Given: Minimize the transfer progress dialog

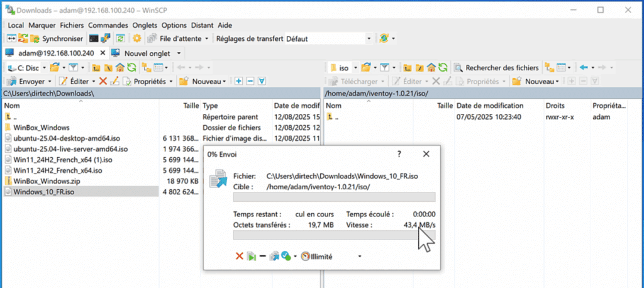Looking at the screenshot, I should (263, 257).
